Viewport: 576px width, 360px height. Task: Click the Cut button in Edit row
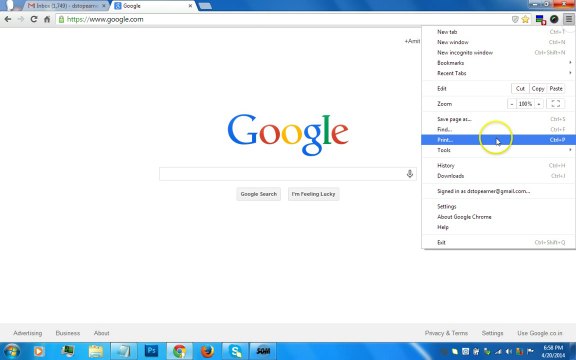click(520, 89)
